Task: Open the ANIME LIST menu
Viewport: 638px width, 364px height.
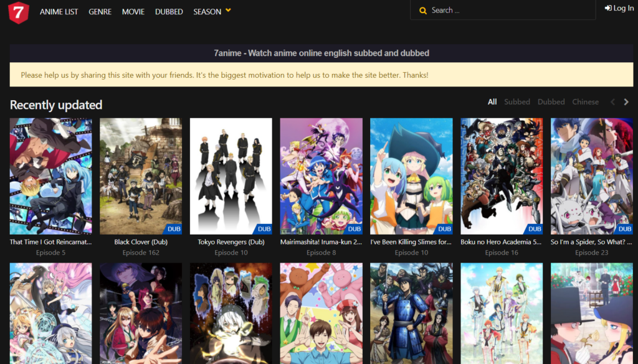Action: (x=59, y=12)
